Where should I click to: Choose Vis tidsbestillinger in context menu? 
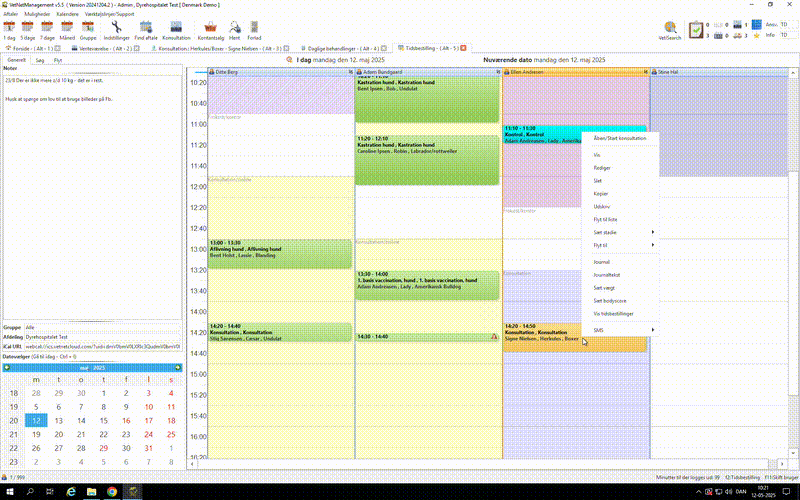pos(620,314)
